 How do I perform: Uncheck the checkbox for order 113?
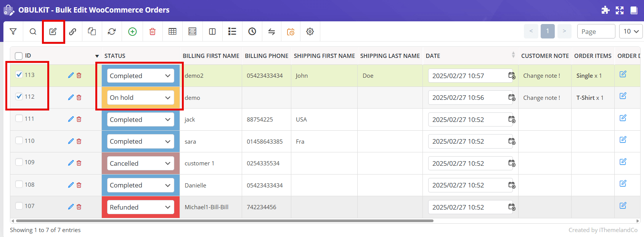tap(19, 75)
